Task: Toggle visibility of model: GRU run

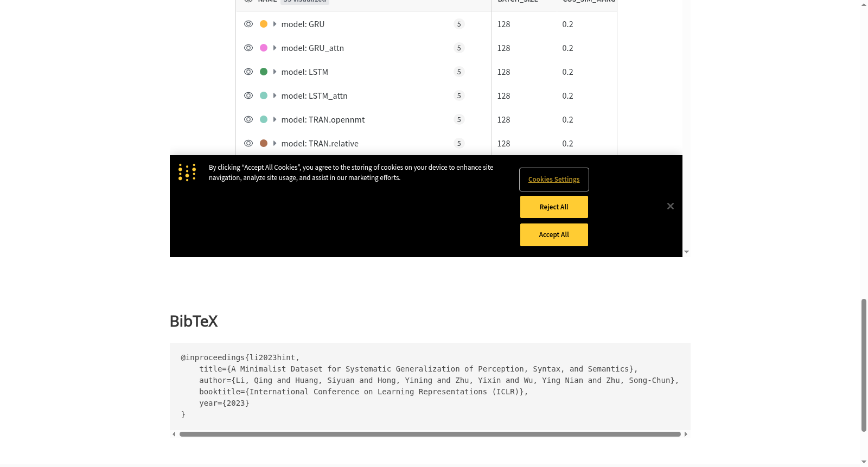Action: click(248, 24)
